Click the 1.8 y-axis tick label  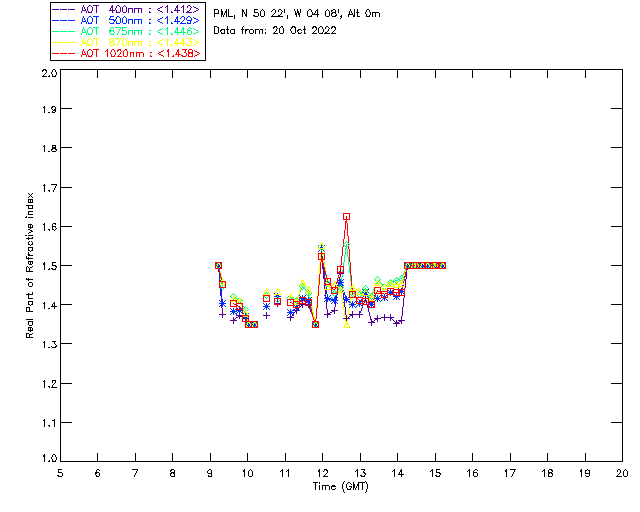(49, 148)
